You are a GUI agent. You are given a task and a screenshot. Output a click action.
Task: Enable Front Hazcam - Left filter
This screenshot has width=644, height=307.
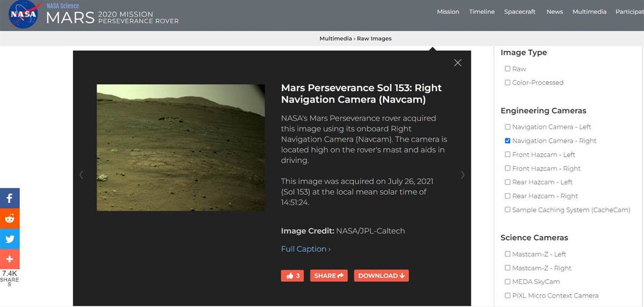pyautogui.click(x=508, y=155)
